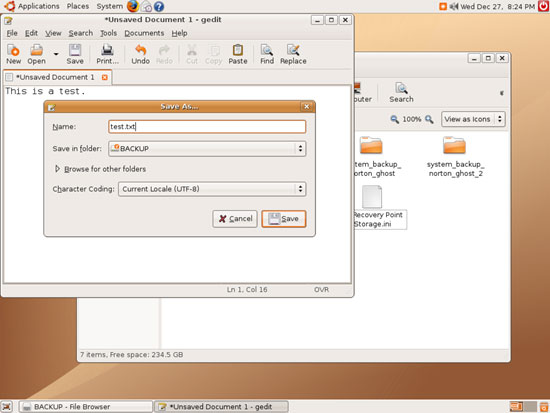Open the Documents menu in gedit

pos(144,33)
